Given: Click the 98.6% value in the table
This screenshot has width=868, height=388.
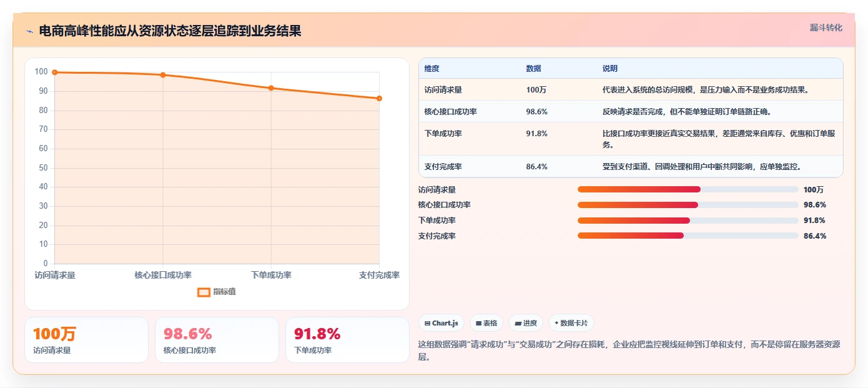Looking at the screenshot, I should [x=537, y=112].
